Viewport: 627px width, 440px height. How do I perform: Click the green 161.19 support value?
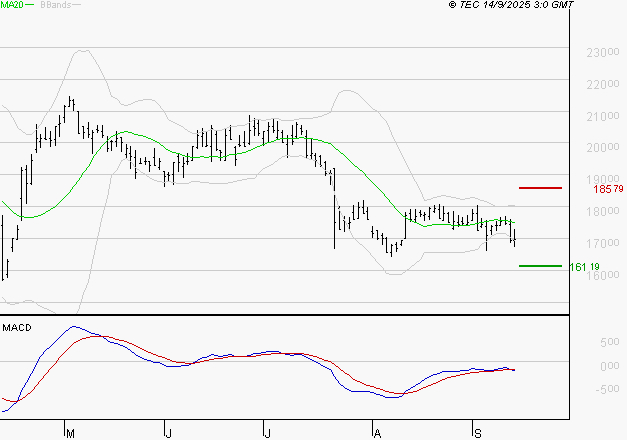(x=584, y=267)
